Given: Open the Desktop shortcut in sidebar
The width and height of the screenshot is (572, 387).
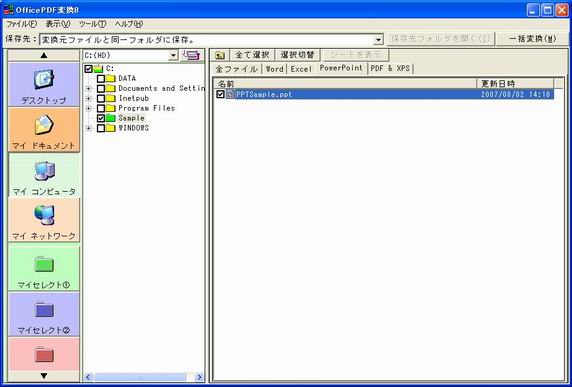Looking at the screenshot, I should click(x=44, y=84).
